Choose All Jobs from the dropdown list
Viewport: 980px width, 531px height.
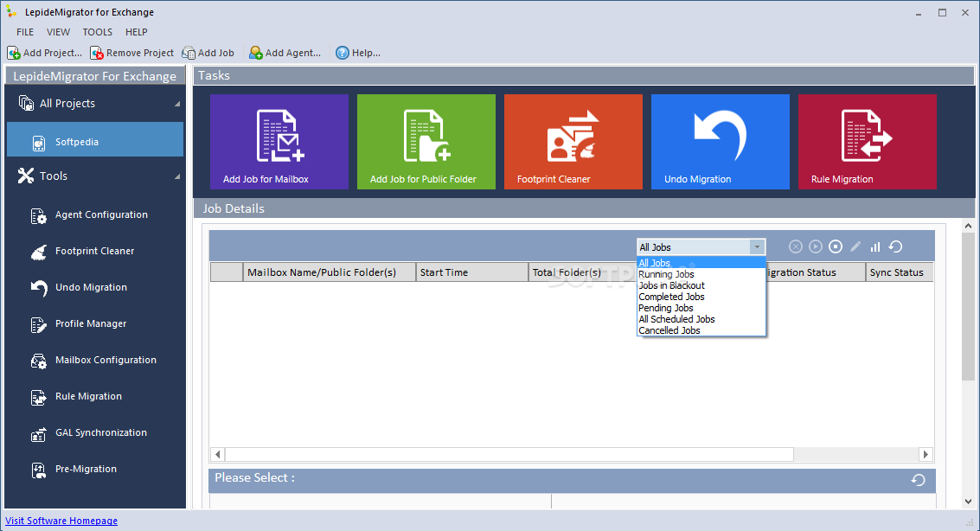tap(701, 263)
